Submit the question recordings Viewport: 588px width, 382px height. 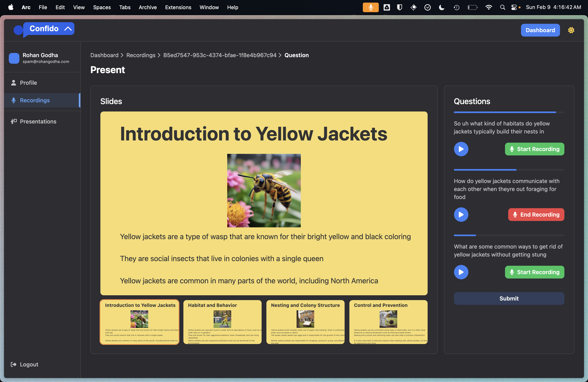point(509,298)
